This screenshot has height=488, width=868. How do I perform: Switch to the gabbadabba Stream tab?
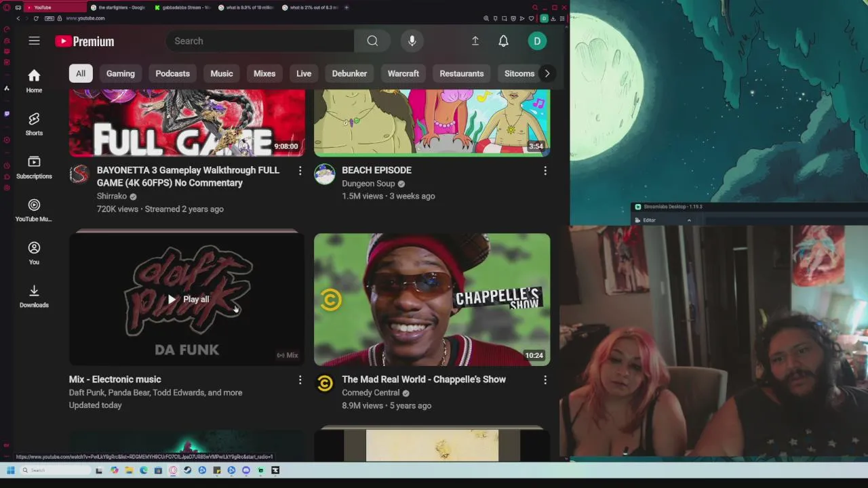click(x=182, y=7)
